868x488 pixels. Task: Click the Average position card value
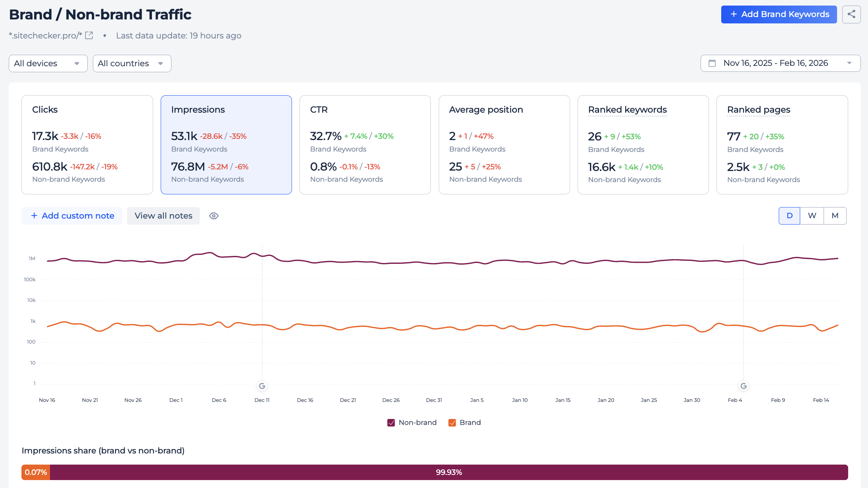[452, 136]
